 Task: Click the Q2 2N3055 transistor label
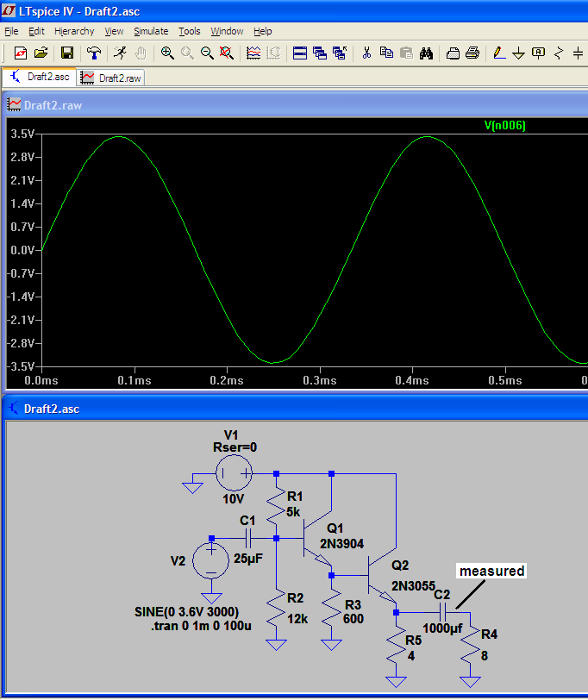pos(413,576)
